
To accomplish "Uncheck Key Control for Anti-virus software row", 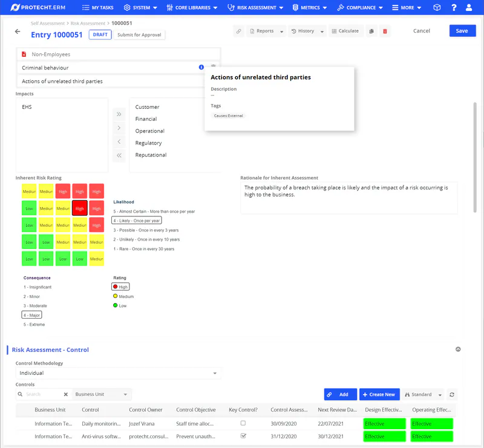I will pos(243,436).
